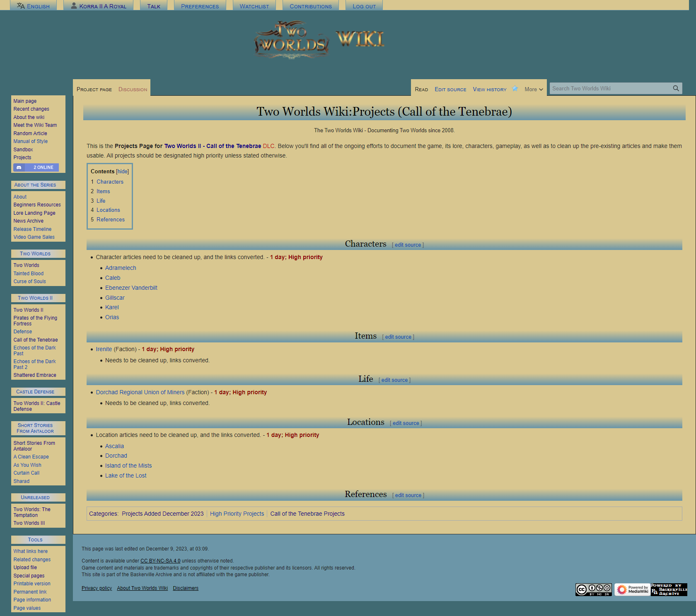This screenshot has width=696, height=616.
Task: Open the Adramelech character article
Action: (x=121, y=268)
